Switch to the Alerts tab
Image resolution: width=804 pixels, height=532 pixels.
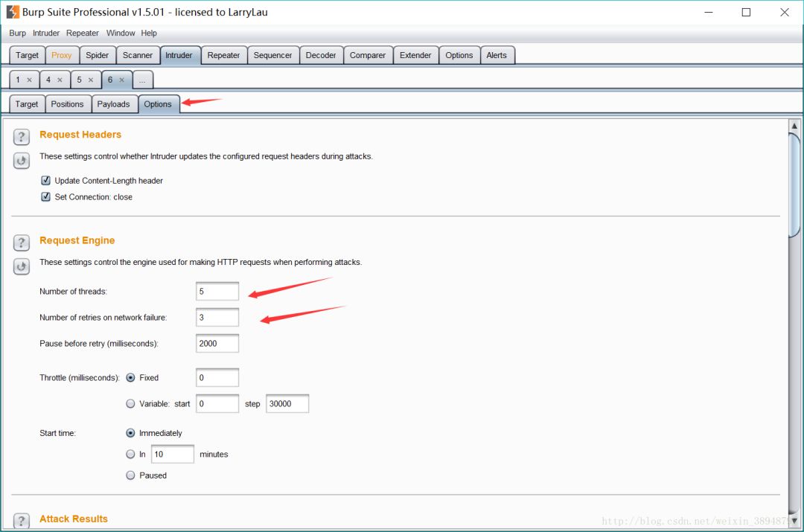497,55
